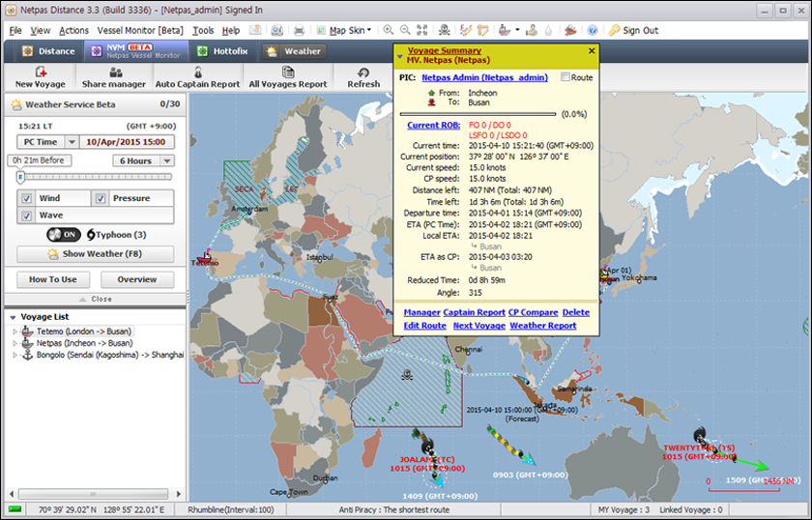Click the printer icon in toolbar
Screen dimensions: 812x520
(299, 30)
